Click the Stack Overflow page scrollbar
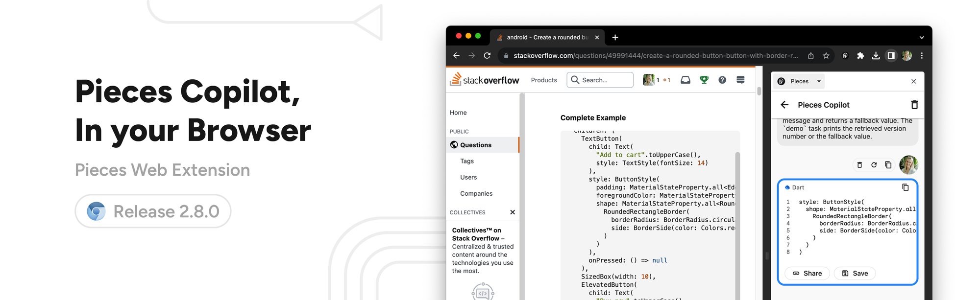Viewport: 980px width, 300px height. pyautogui.click(x=759, y=91)
